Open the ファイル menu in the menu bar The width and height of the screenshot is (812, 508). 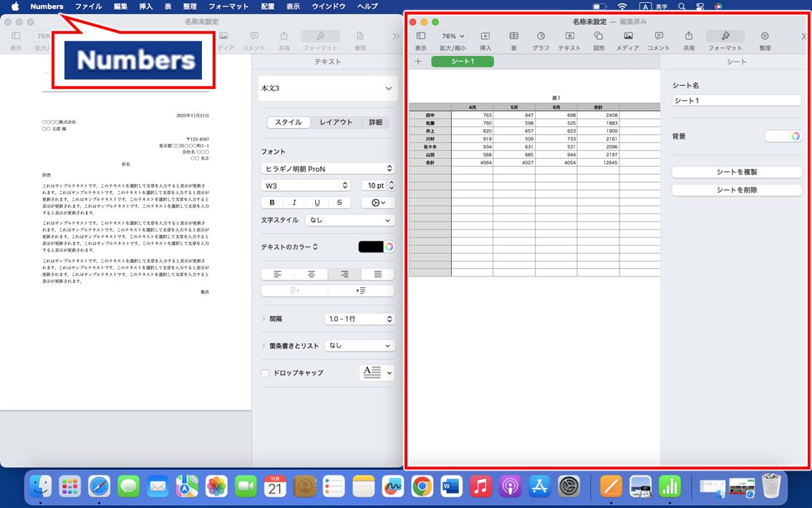coord(87,6)
